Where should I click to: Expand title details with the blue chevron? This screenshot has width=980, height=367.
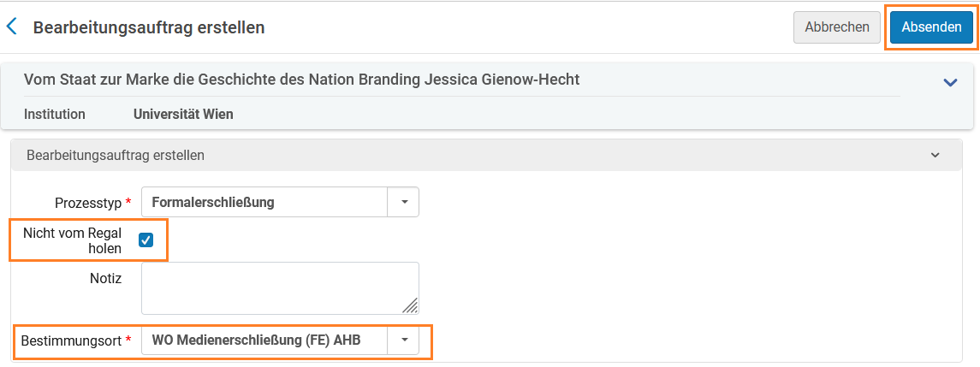tap(950, 82)
